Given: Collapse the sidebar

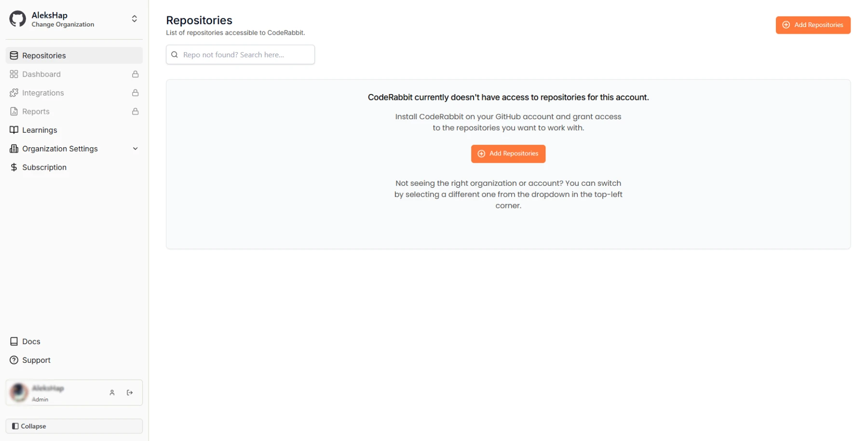Looking at the screenshot, I should pos(73,426).
